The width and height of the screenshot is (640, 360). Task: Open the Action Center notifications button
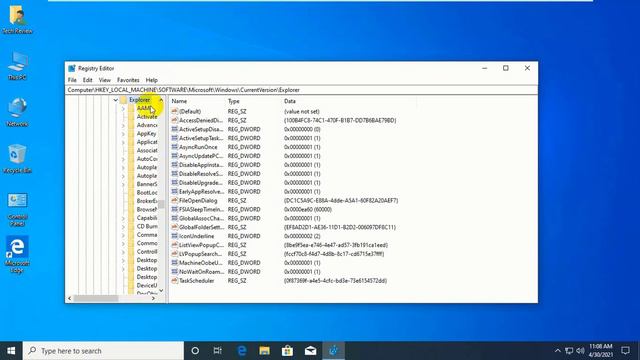625,351
